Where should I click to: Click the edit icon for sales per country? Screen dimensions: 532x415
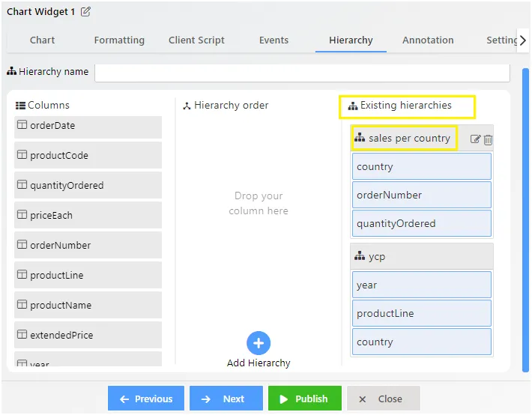point(475,139)
